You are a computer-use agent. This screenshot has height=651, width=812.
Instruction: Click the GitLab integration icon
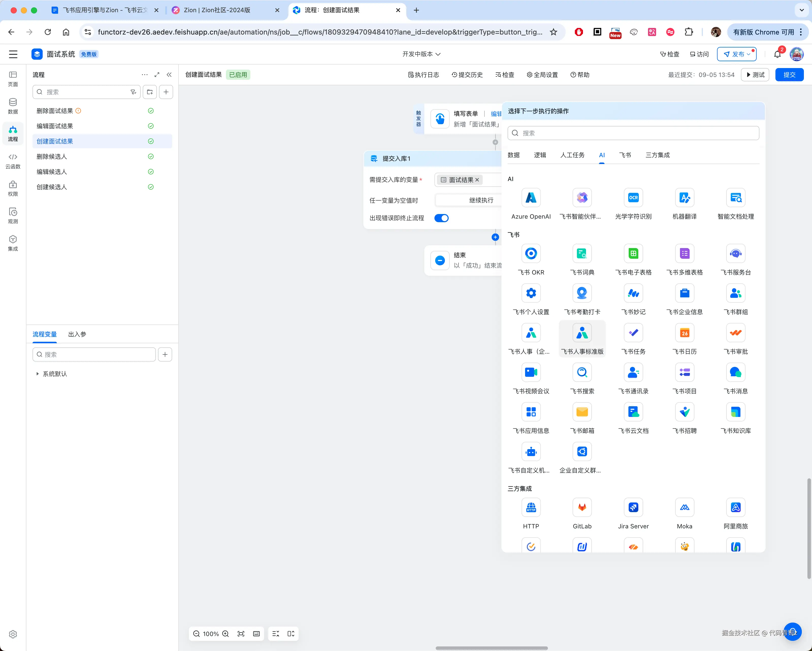[x=582, y=508]
